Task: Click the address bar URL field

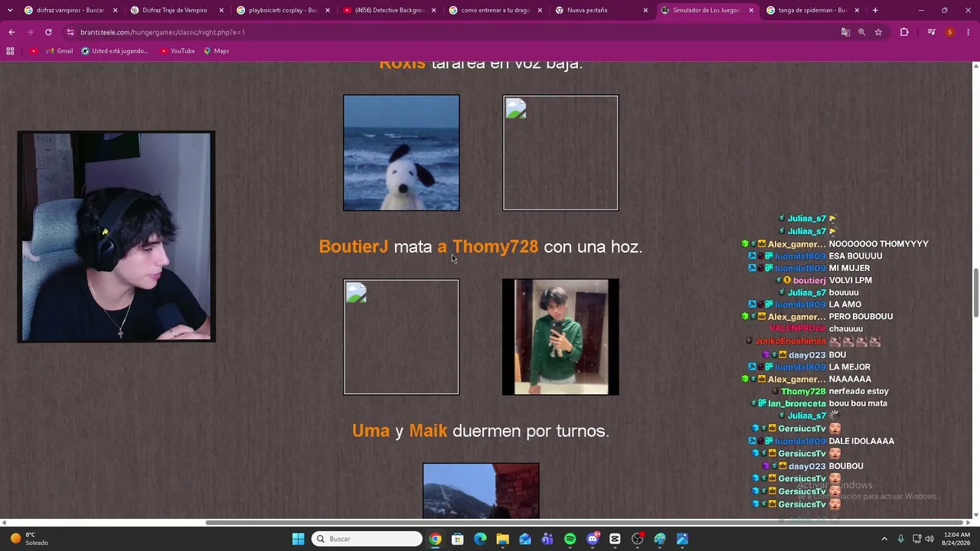Action: coord(452,32)
